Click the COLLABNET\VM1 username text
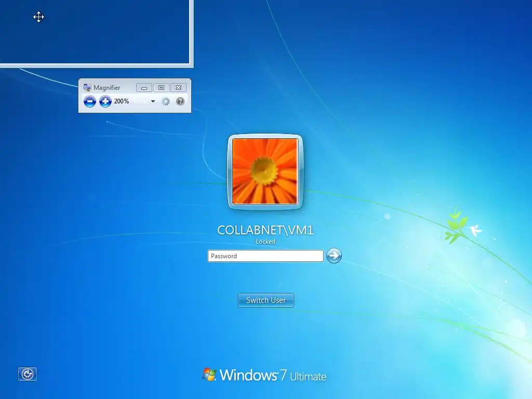532x399 pixels. point(265,230)
